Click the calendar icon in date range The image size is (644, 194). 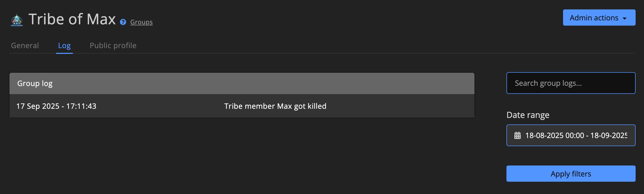click(x=517, y=135)
